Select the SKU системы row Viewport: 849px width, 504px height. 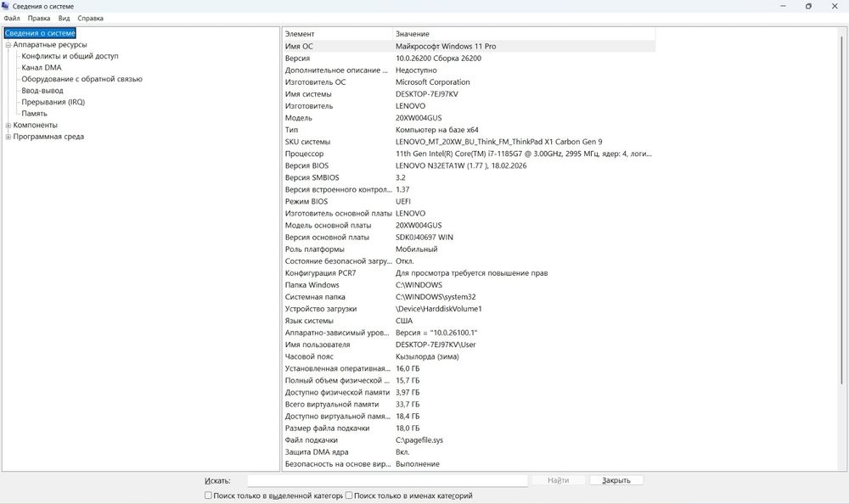(x=469, y=142)
